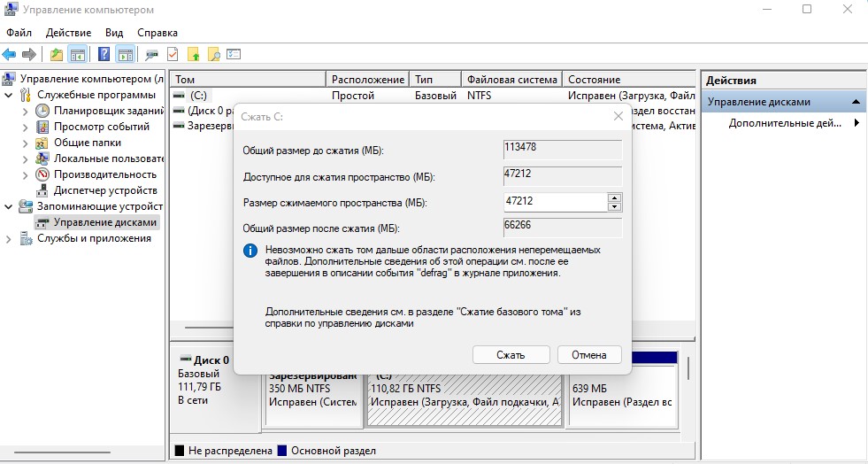
Task: Click the gray Forward arrow toolbar icon
Action: click(x=29, y=54)
